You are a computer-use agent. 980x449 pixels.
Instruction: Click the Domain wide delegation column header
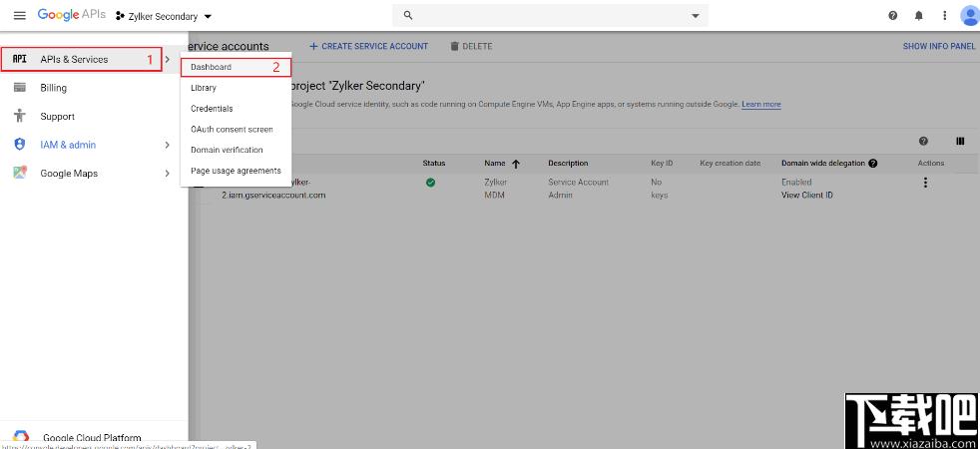pos(823,163)
